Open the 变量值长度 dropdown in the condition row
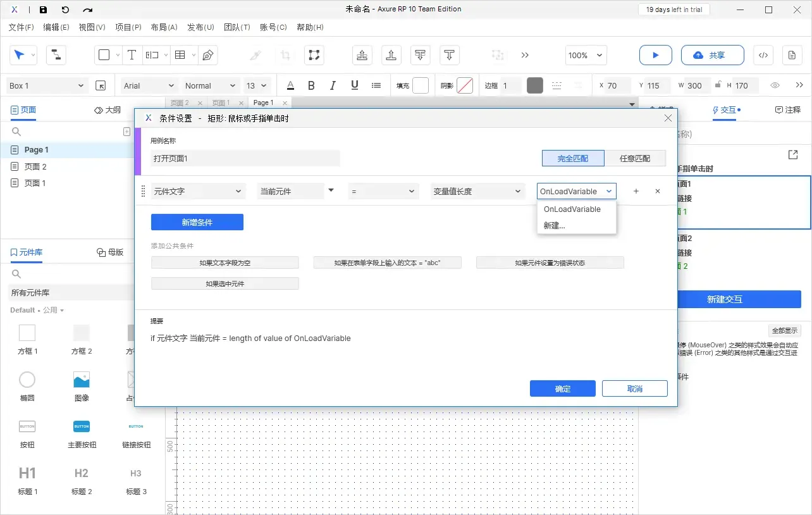 pos(477,191)
